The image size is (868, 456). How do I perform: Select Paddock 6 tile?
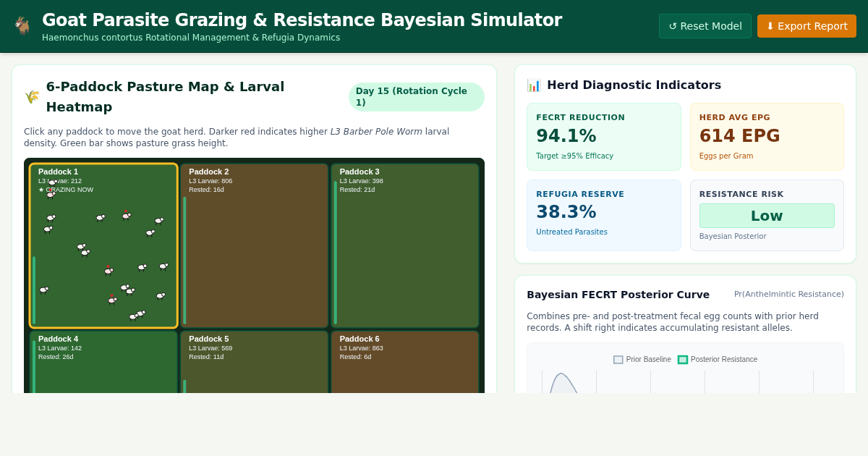[x=405, y=362]
